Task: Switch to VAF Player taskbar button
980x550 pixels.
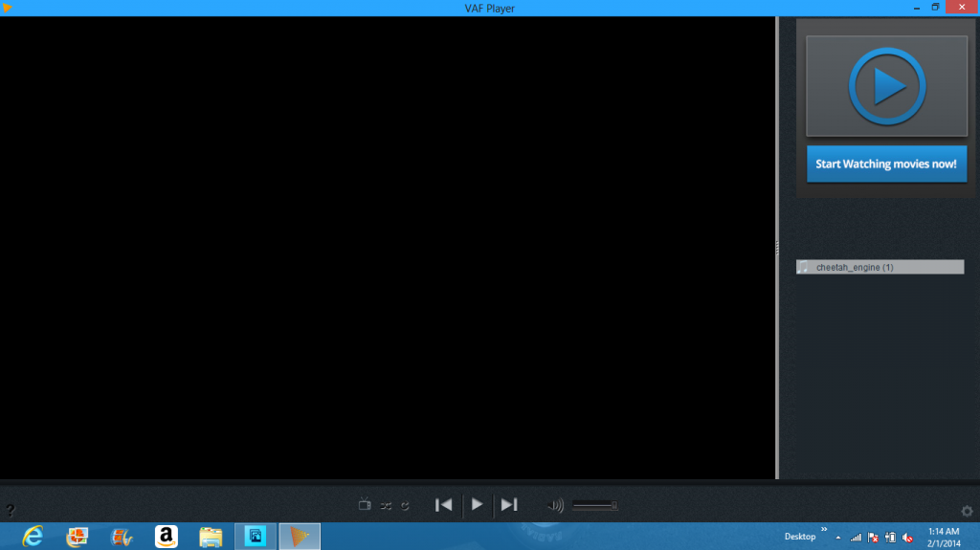Action: point(300,537)
